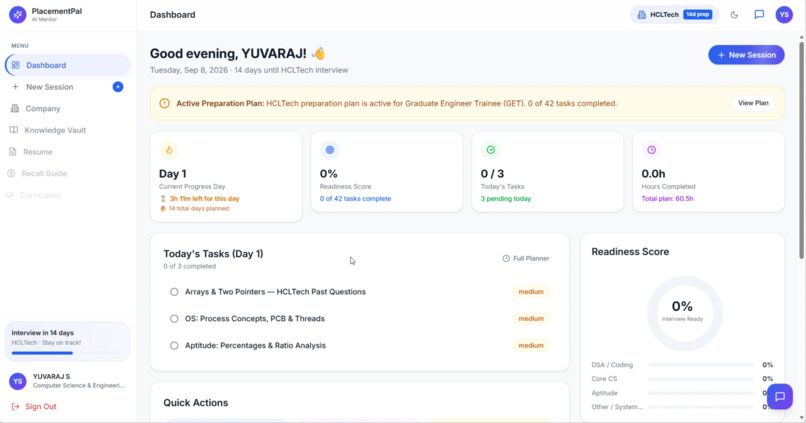The image size is (806, 423).
Task: Click 'Good evening, YUVARAJ!' greeting
Action: 228,53
